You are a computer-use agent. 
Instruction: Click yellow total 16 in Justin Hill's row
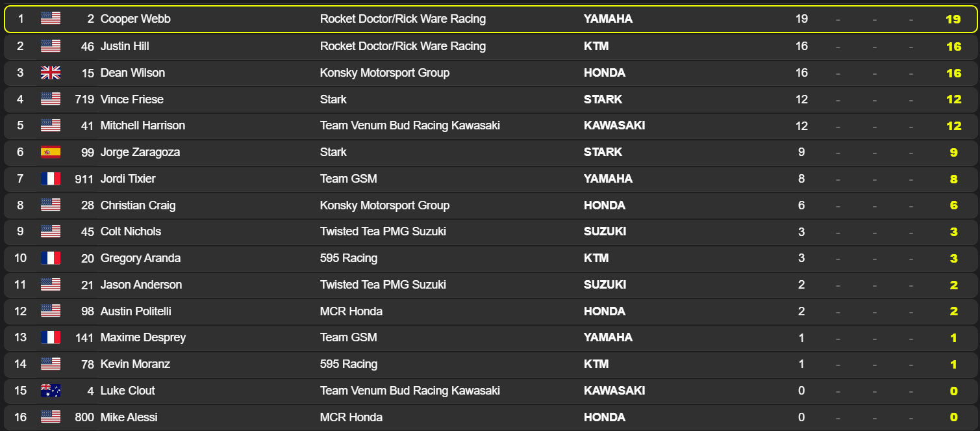pos(953,46)
